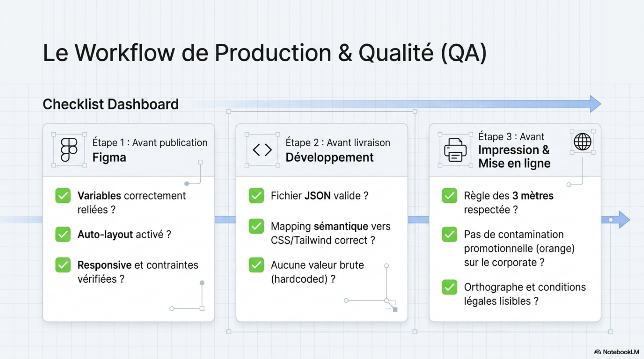Click the Responsive et contraintes checkbox

click(x=63, y=265)
